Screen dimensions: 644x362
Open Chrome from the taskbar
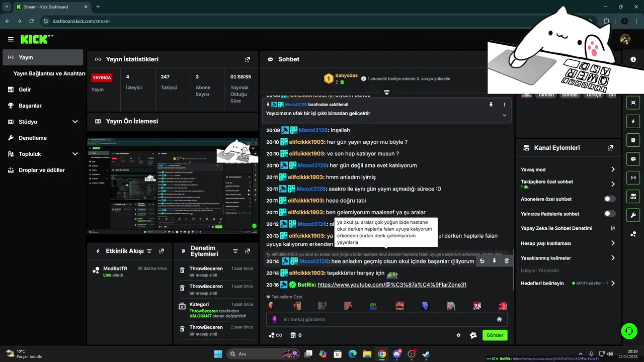(x=382, y=354)
